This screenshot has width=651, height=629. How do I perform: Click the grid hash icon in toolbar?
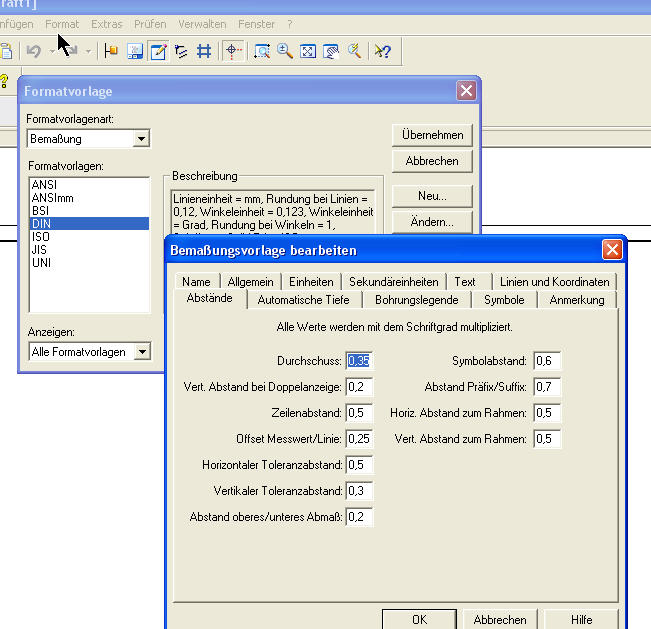[204, 51]
